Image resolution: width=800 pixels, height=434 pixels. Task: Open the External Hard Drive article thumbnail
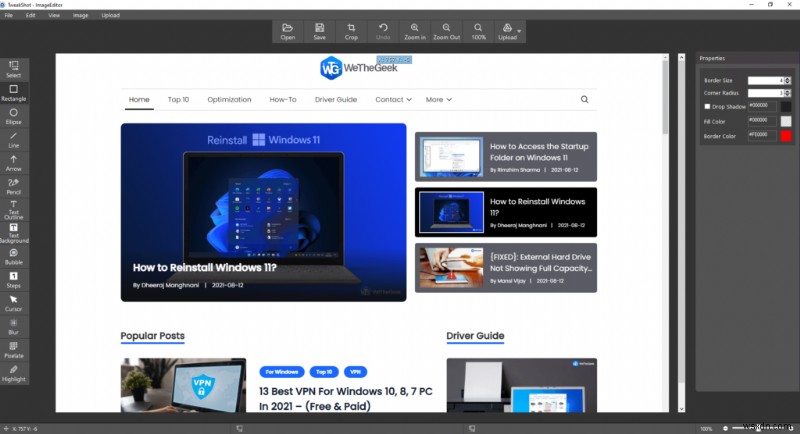pos(451,268)
